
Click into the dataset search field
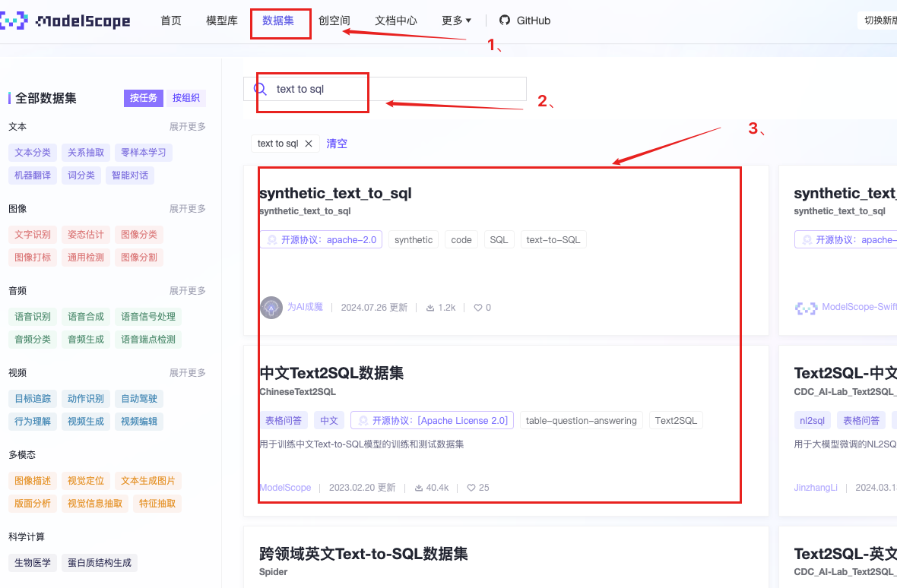[395, 89]
